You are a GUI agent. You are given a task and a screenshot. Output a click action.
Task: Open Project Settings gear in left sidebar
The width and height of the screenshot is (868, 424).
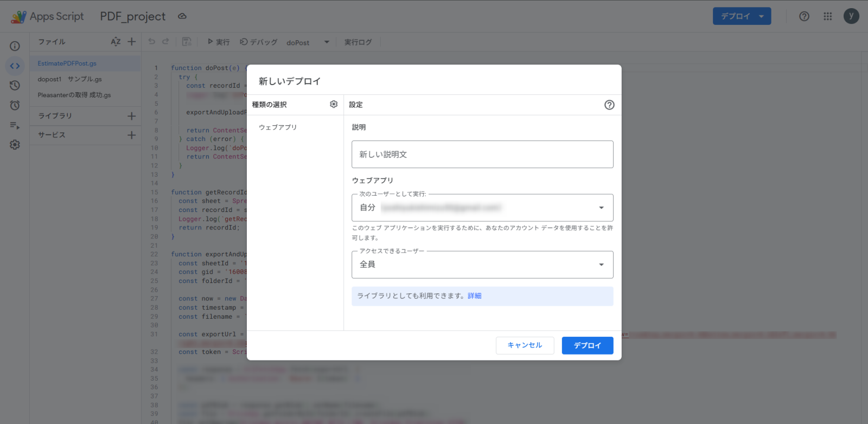15,145
